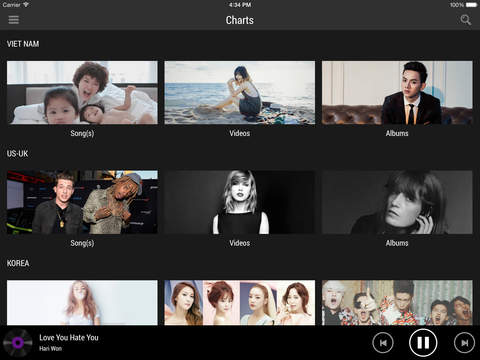
Task: Skip to the next track
Action: click(x=464, y=342)
